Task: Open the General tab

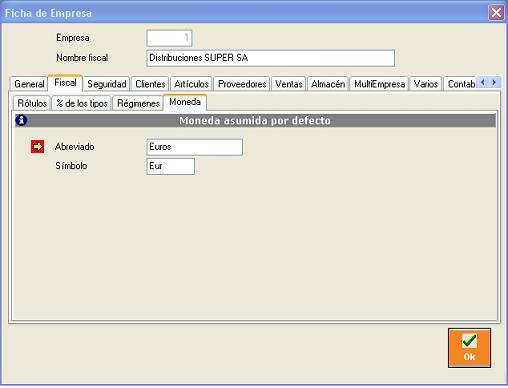Action: (29, 84)
